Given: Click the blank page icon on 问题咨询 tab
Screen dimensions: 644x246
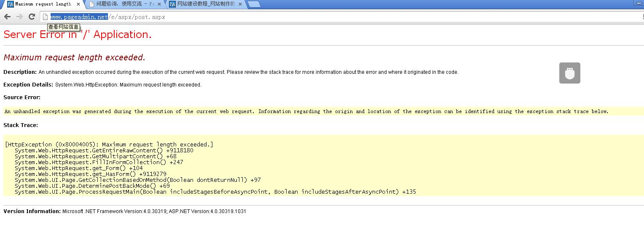Looking at the screenshot, I should click(91, 4).
